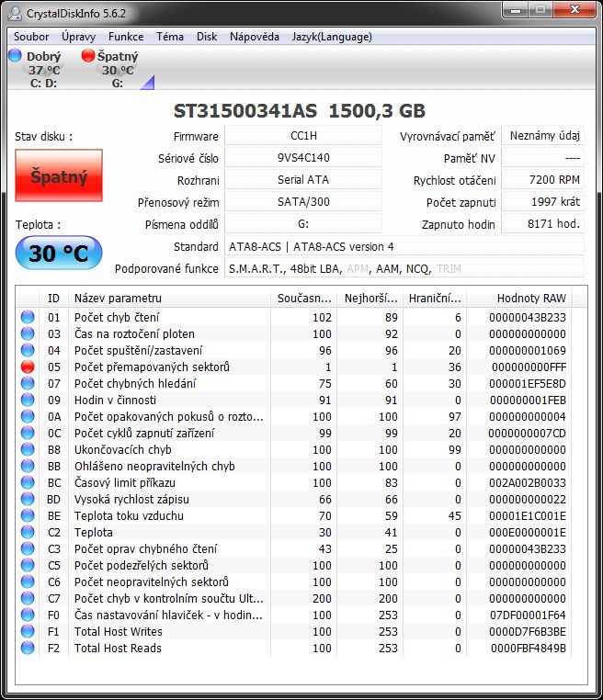Click the serial number field 9VS4C140
This screenshot has height=700, width=603.
point(303,158)
